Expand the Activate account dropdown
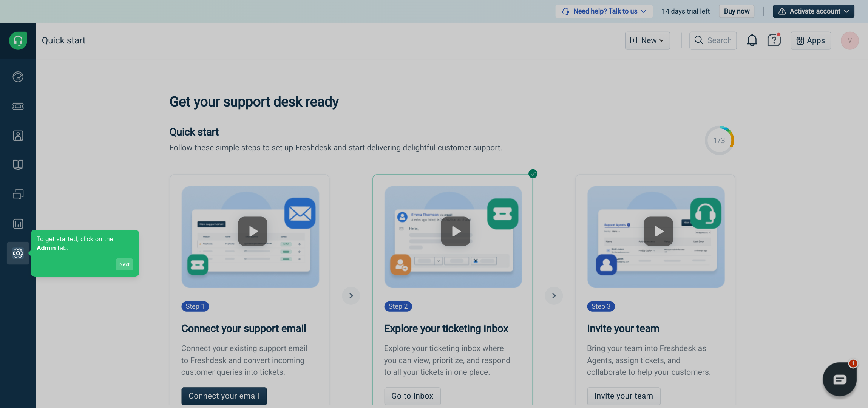This screenshot has height=408, width=868. [814, 11]
